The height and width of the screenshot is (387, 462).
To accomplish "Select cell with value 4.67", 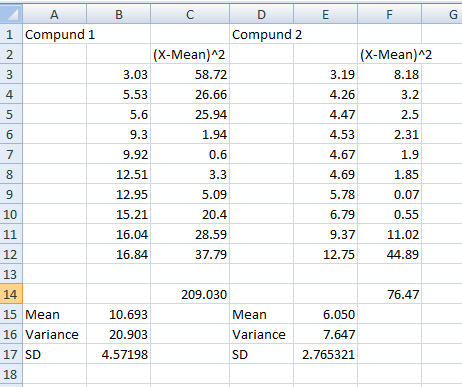I will pyautogui.click(x=326, y=154).
